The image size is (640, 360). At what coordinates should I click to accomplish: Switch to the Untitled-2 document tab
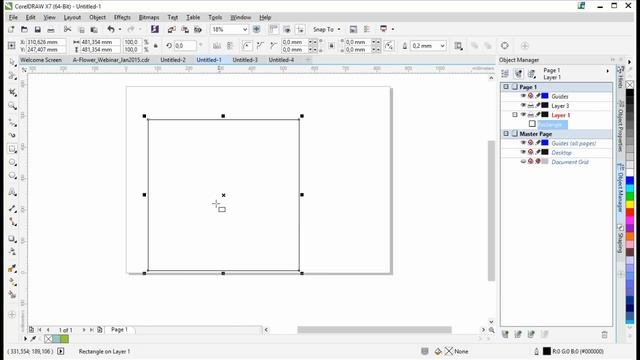coord(173,60)
